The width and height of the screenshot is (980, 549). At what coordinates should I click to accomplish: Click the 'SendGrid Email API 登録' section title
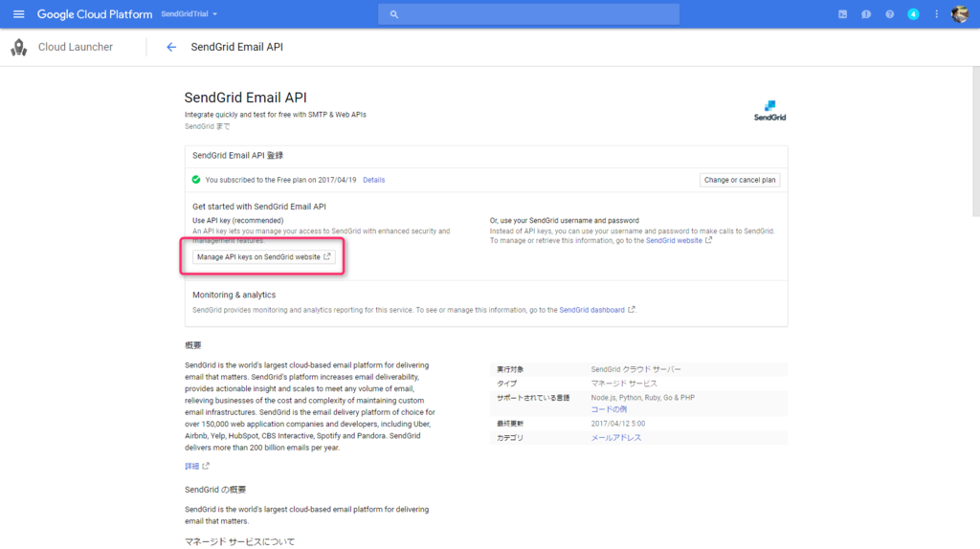237,156
